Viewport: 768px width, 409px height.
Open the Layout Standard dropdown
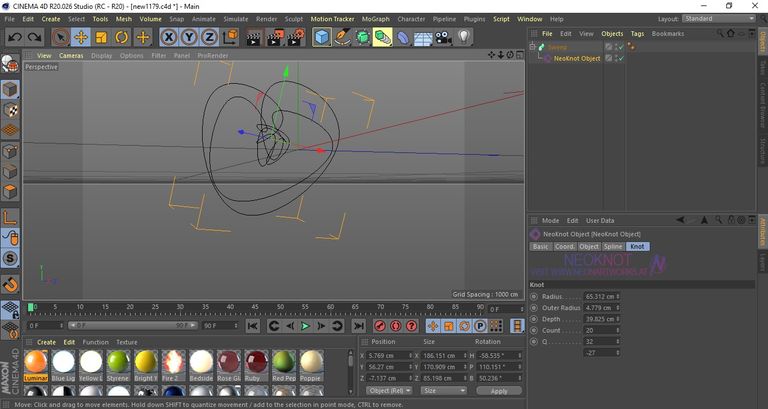click(719, 19)
